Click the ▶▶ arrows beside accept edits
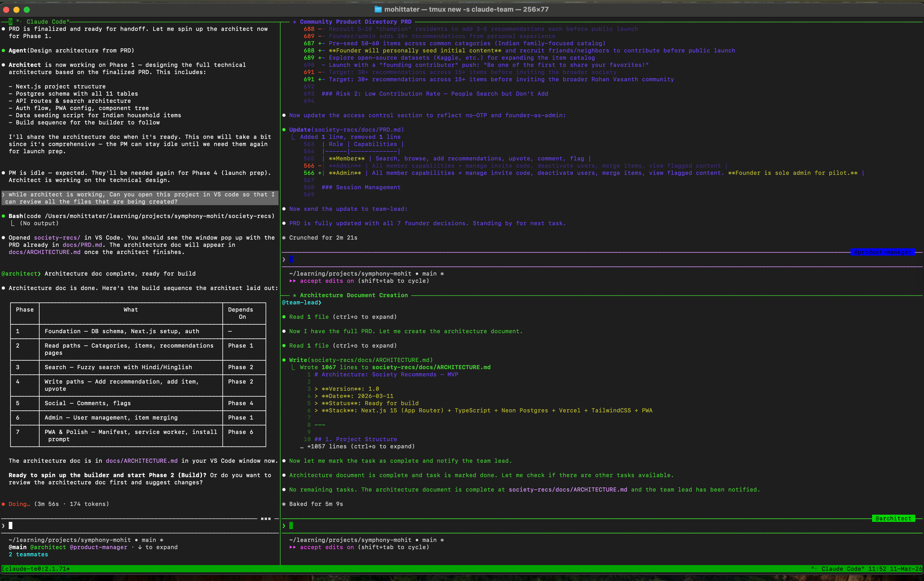The image size is (924, 581). (x=292, y=281)
